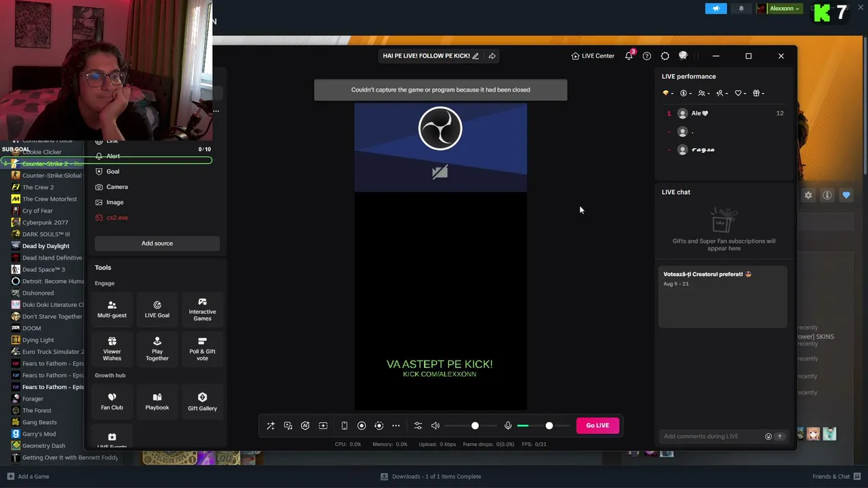Select Dying Light in Steam library

tap(38, 340)
